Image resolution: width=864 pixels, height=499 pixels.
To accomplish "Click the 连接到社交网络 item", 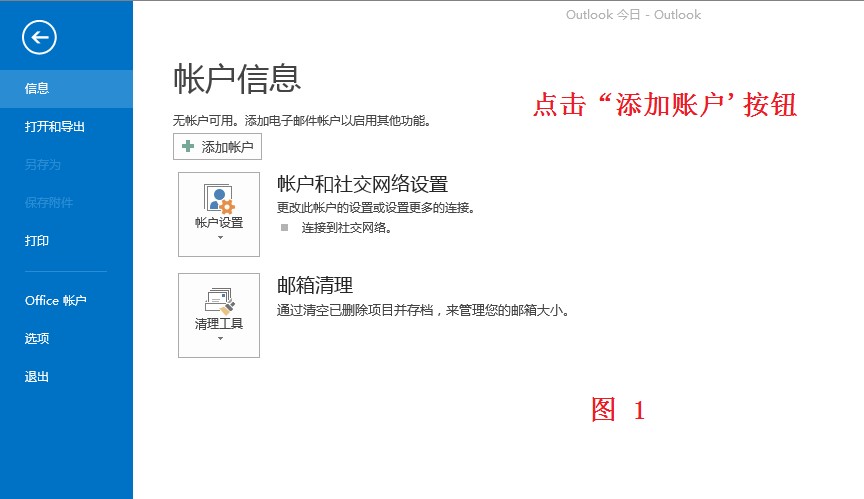I will point(346,228).
